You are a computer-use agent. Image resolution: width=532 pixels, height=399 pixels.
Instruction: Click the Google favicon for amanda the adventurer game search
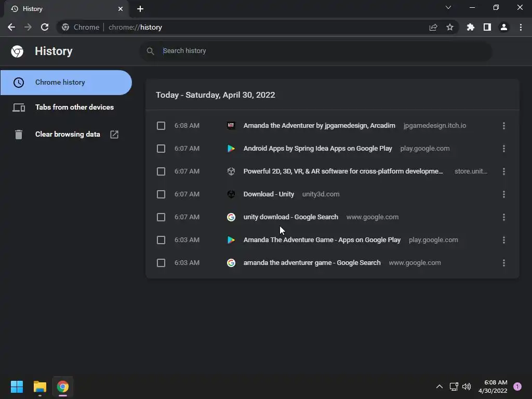[x=231, y=262]
